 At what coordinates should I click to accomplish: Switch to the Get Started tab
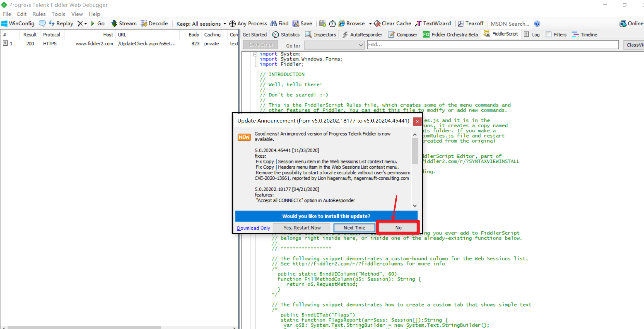pyautogui.click(x=255, y=34)
